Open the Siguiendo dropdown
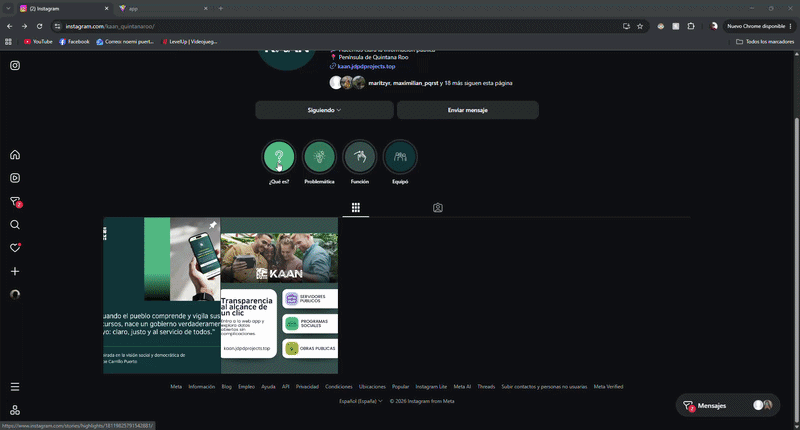The image size is (800, 430). 324,110
